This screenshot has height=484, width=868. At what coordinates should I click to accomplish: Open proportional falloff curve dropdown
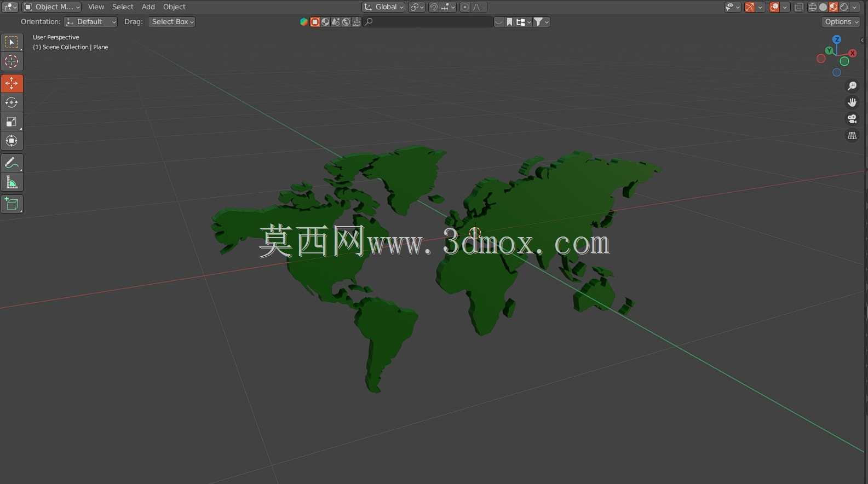pyautogui.click(x=479, y=7)
